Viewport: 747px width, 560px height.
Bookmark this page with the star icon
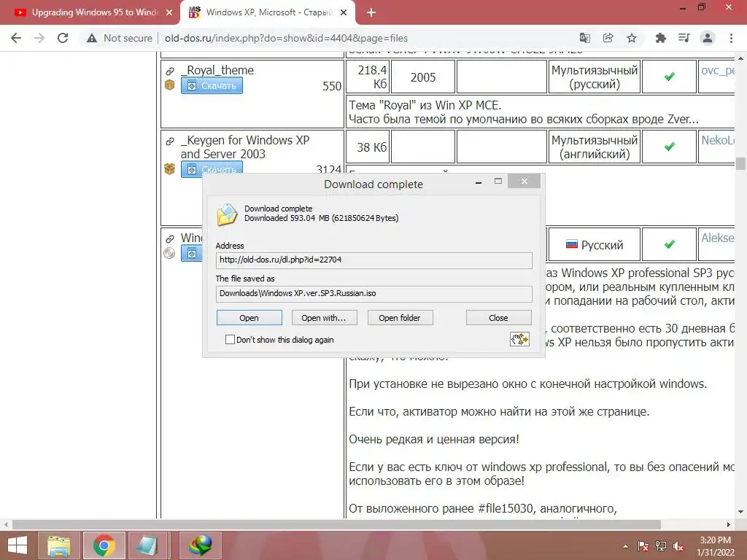[632, 38]
